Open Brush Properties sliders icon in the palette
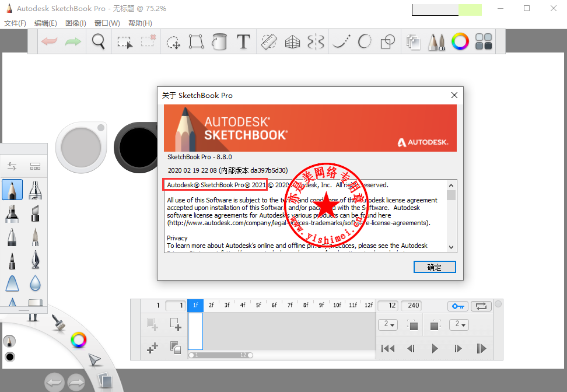 (12, 166)
